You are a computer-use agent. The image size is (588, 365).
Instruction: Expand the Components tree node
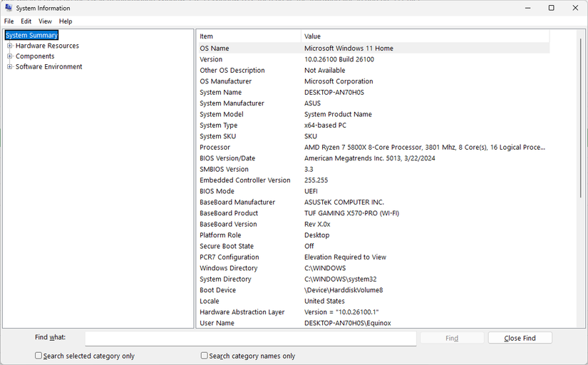(x=10, y=56)
